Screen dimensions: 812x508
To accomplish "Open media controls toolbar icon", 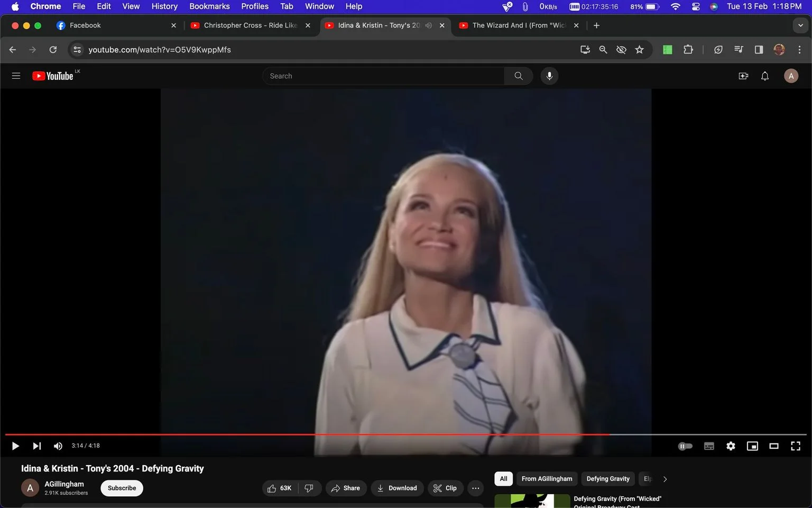I will (739, 50).
